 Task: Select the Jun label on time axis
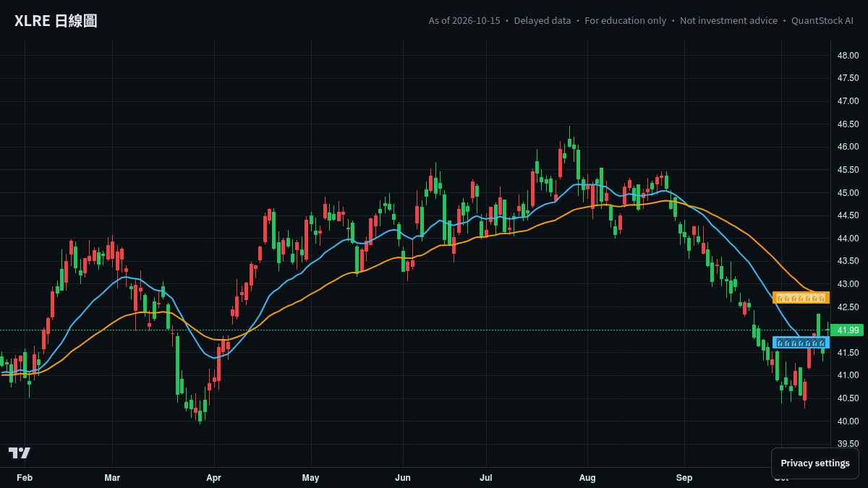tap(403, 478)
